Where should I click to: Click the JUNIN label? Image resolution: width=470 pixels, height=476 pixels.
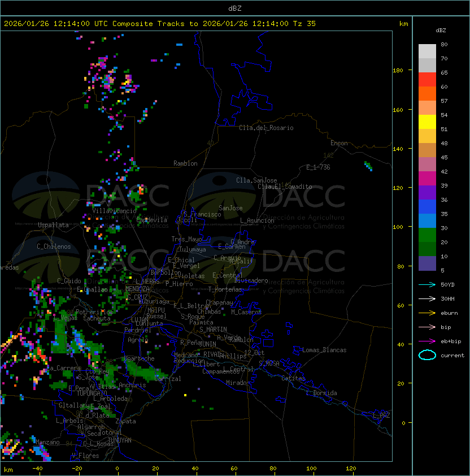pos(207,344)
